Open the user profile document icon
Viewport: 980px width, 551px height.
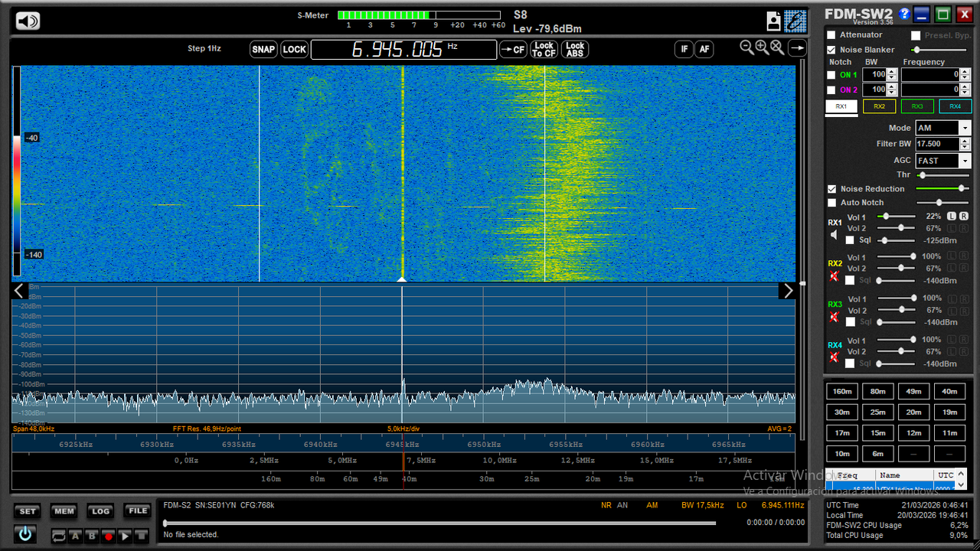[x=774, y=21]
